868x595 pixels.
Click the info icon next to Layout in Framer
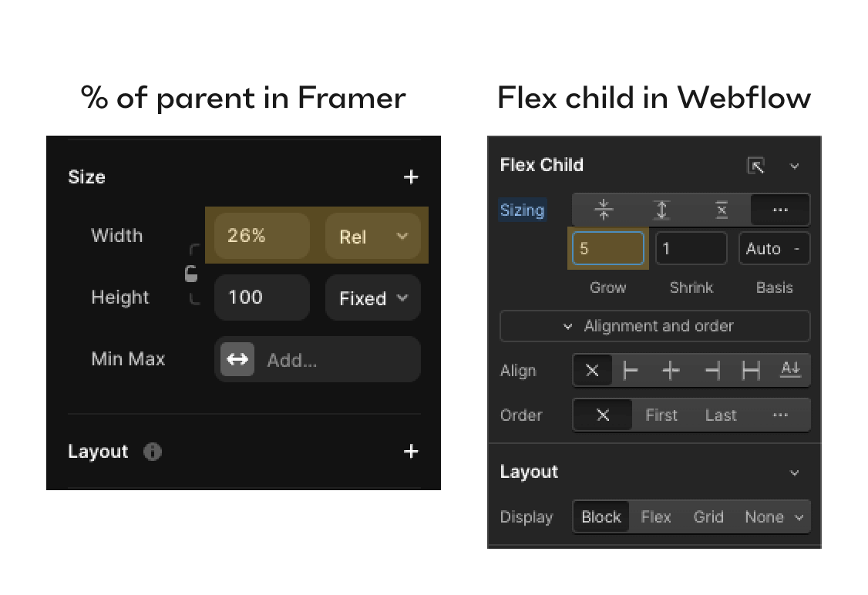152,452
